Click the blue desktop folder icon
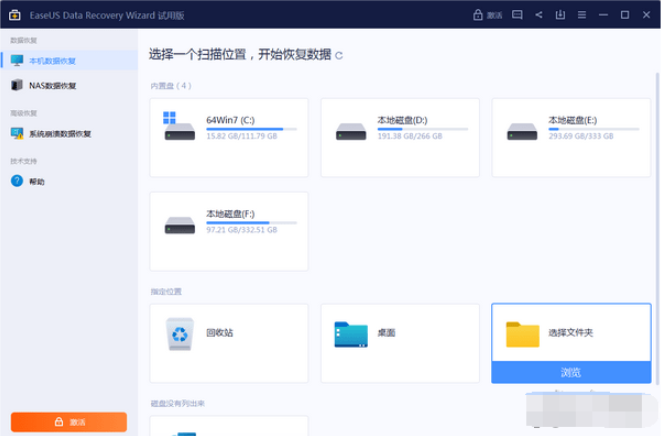This screenshot has width=663, height=436. [x=351, y=335]
